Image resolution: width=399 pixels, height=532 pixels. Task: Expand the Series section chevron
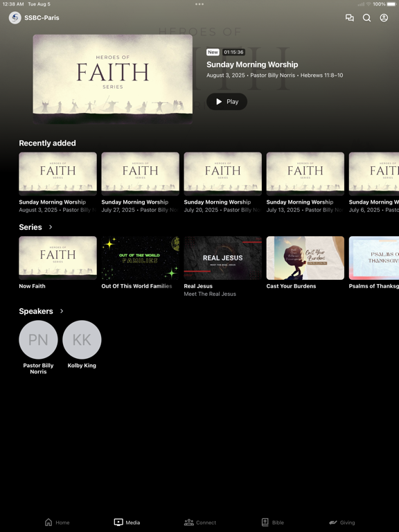[51, 227]
